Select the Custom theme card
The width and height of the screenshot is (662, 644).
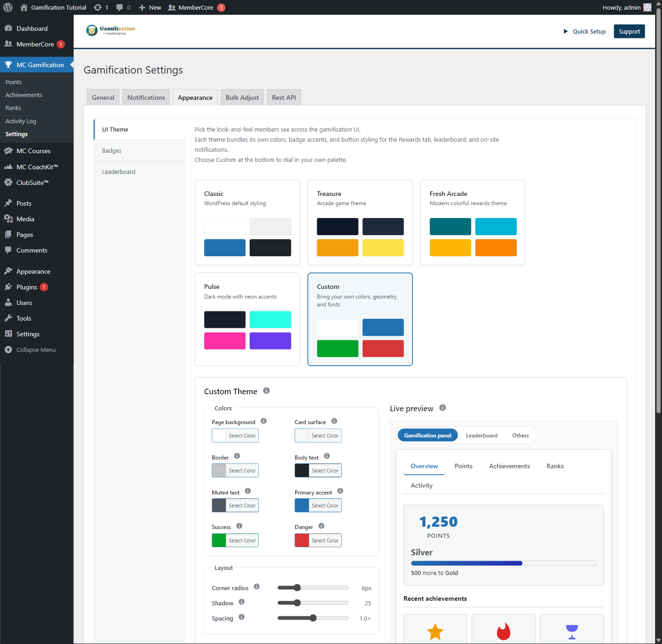360,319
